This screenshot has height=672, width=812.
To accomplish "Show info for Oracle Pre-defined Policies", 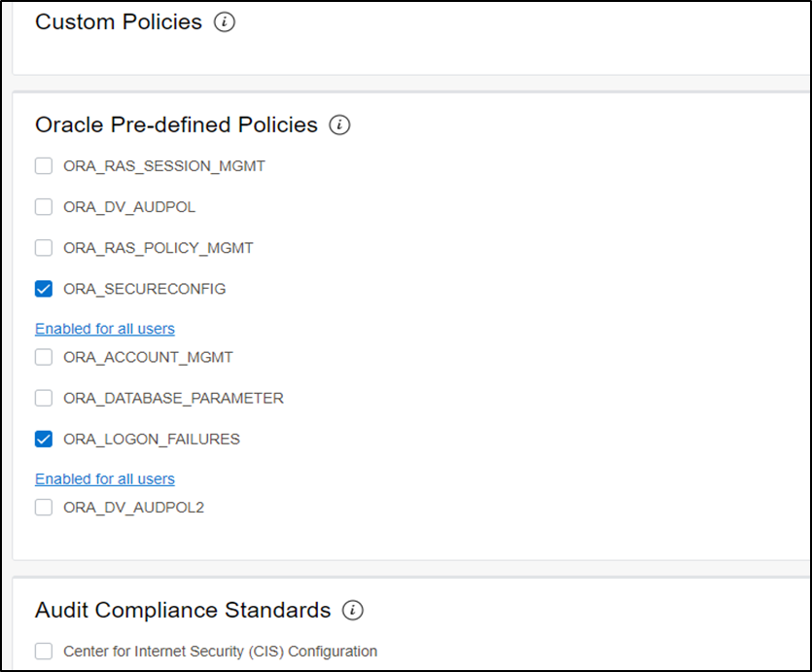I will click(x=339, y=124).
